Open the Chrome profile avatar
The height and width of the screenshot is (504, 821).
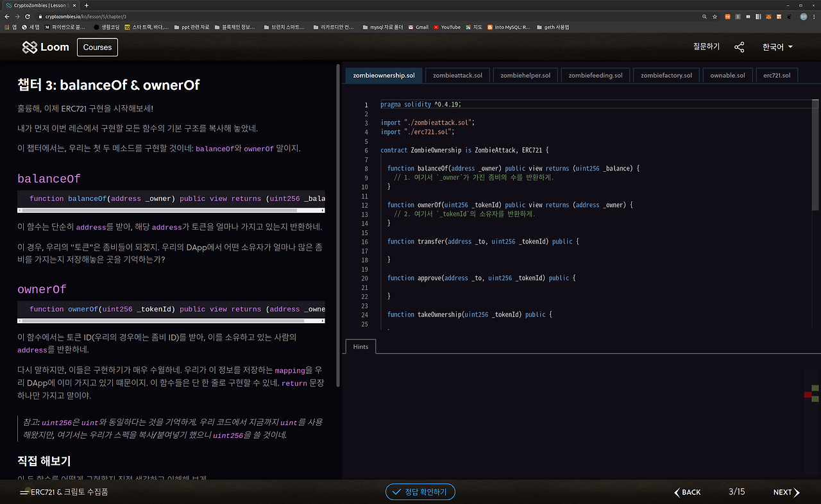pos(804,16)
